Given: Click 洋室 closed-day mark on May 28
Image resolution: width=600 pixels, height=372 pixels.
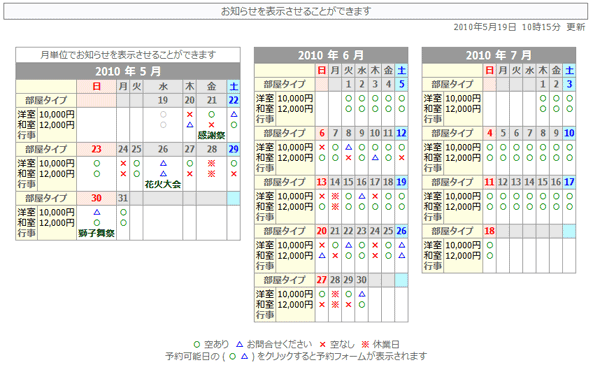Looking at the screenshot, I should coord(211,163).
